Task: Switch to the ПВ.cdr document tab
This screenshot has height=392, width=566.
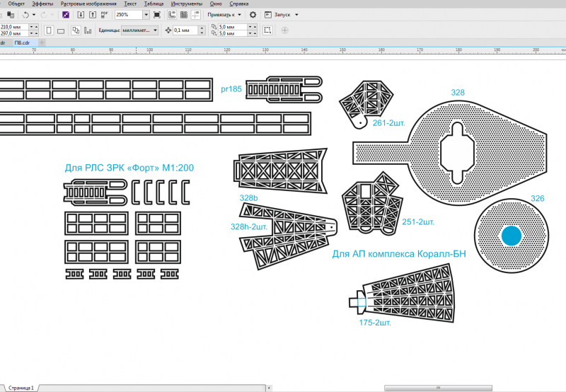Action: pyautogui.click(x=23, y=42)
